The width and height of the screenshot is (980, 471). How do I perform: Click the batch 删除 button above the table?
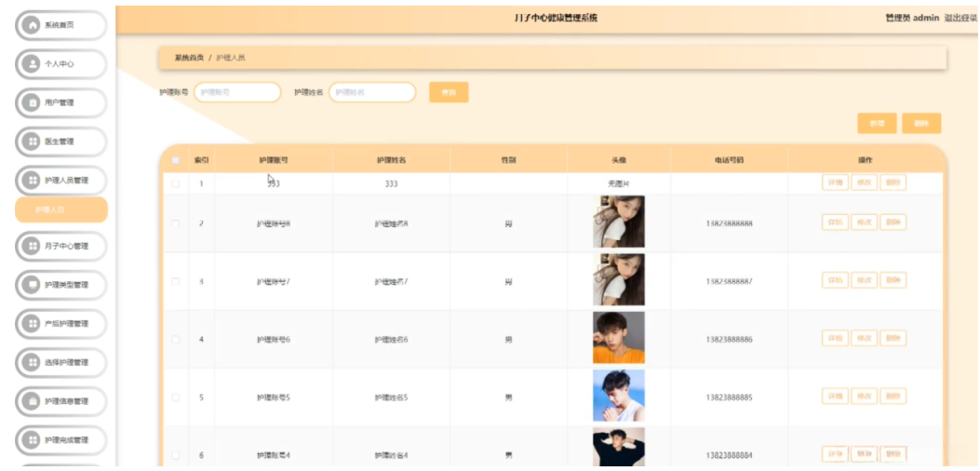pyautogui.click(x=921, y=124)
